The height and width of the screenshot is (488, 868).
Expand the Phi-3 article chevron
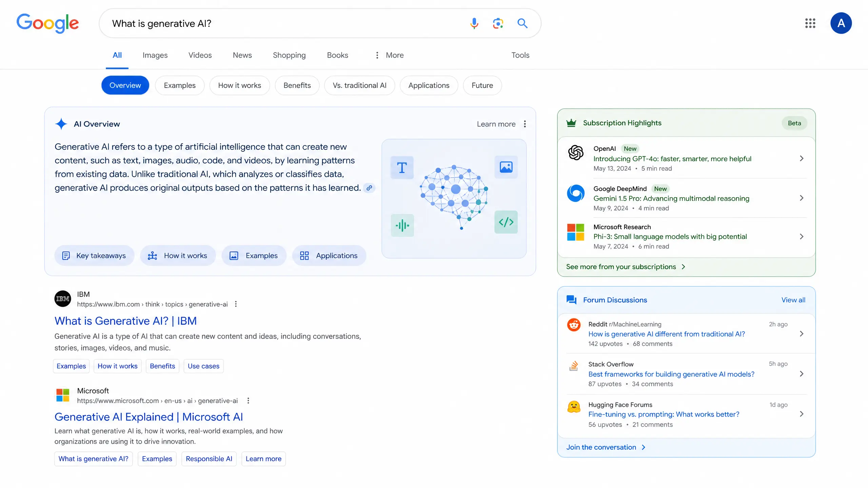click(802, 237)
